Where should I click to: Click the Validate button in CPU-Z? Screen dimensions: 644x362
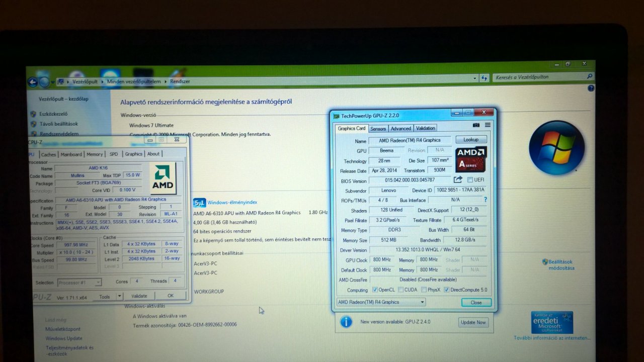(139, 296)
